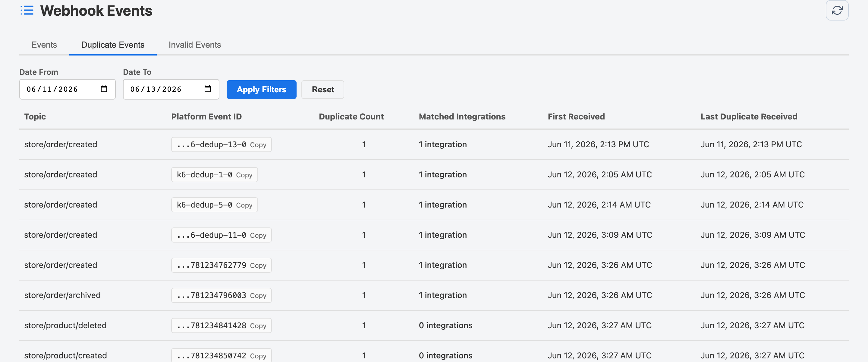Copy event ID k6-dedup-1-0

(244, 175)
